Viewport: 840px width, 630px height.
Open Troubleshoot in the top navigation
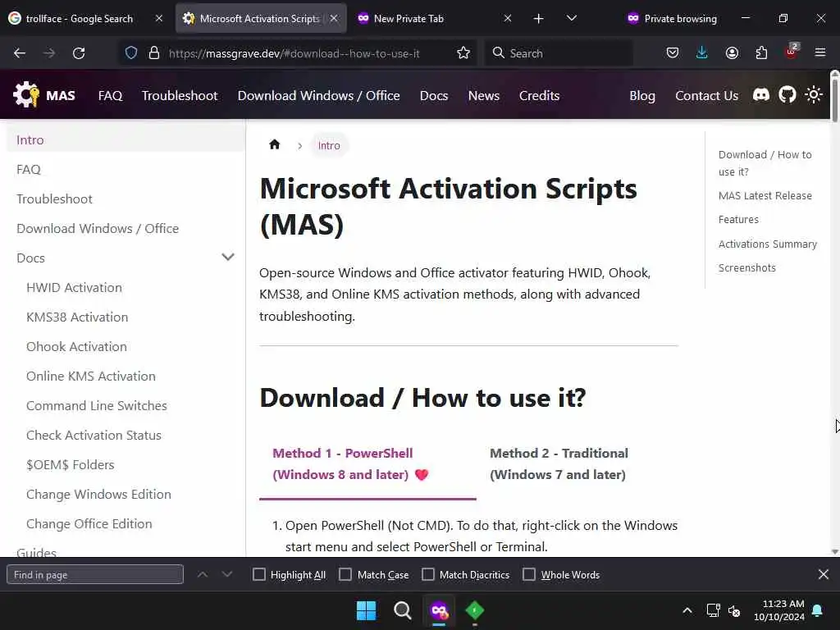click(180, 95)
